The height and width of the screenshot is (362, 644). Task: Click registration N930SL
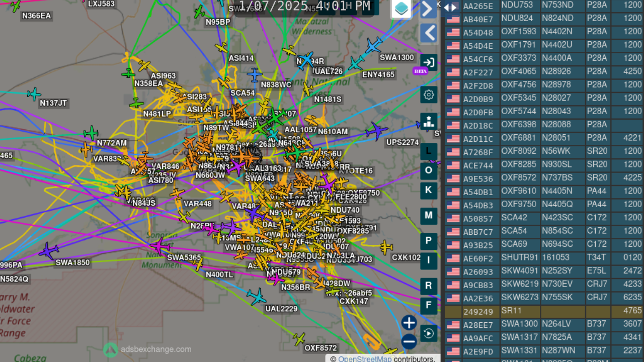click(556, 164)
